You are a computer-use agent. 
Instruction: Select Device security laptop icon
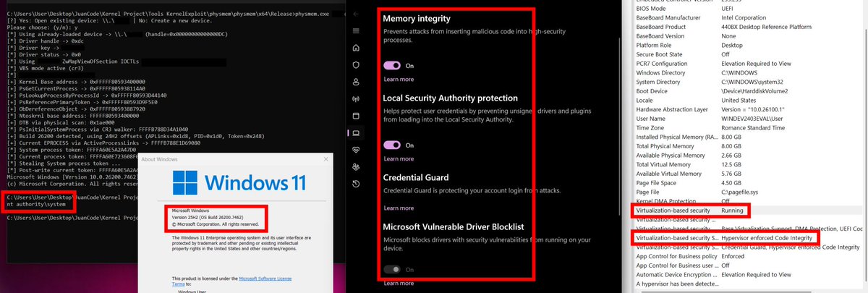point(355,133)
